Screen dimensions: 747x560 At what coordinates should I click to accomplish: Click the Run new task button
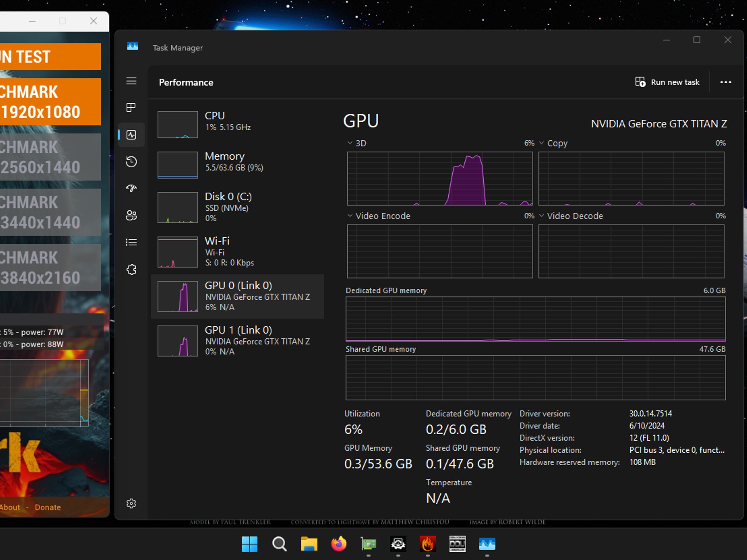point(667,82)
